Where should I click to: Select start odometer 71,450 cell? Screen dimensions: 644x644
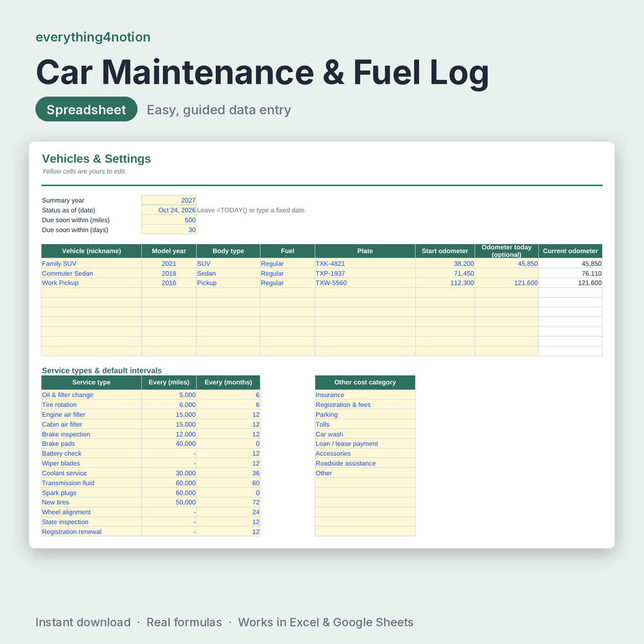(x=445, y=273)
